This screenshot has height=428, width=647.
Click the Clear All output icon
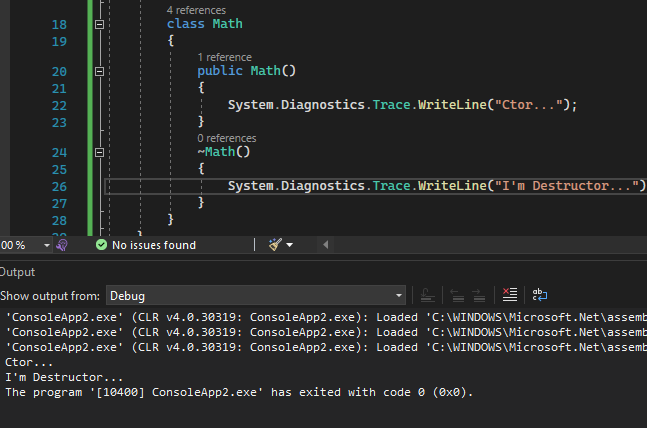(x=510, y=295)
